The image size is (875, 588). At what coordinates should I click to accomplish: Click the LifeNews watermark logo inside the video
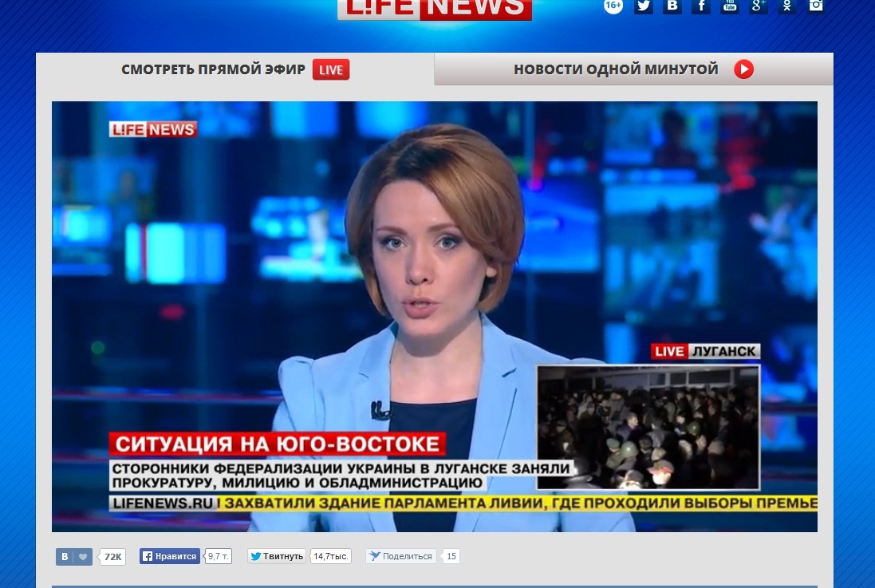(153, 129)
